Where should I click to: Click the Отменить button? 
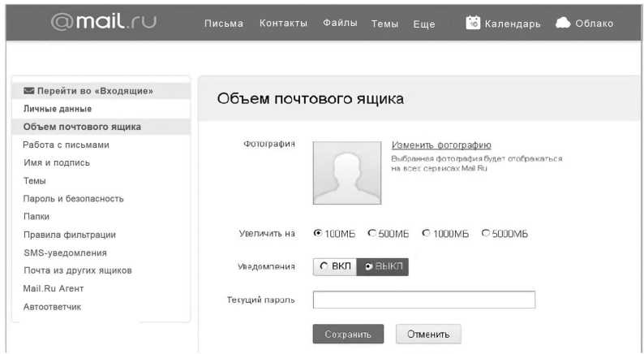tap(428, 335)
